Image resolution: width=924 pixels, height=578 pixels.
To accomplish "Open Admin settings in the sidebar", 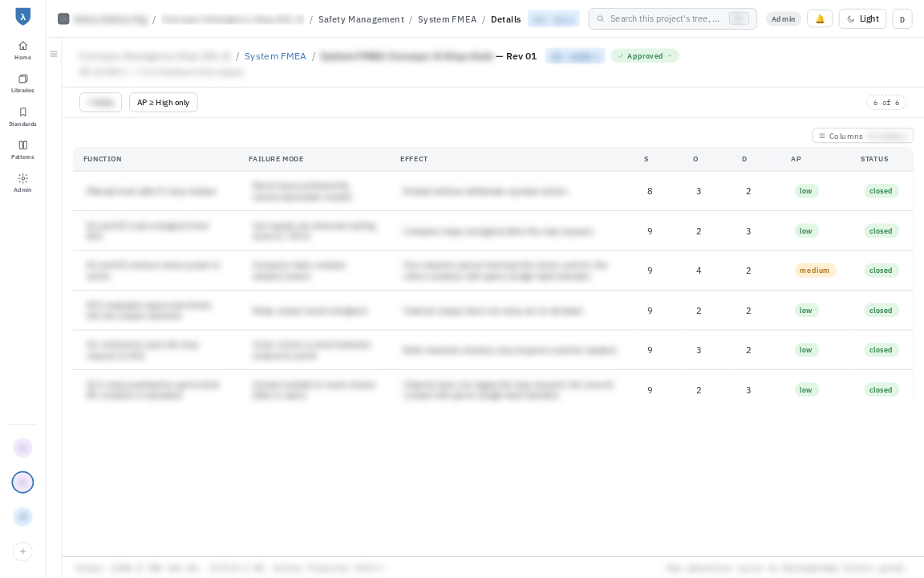I will (x=22, y=183).
